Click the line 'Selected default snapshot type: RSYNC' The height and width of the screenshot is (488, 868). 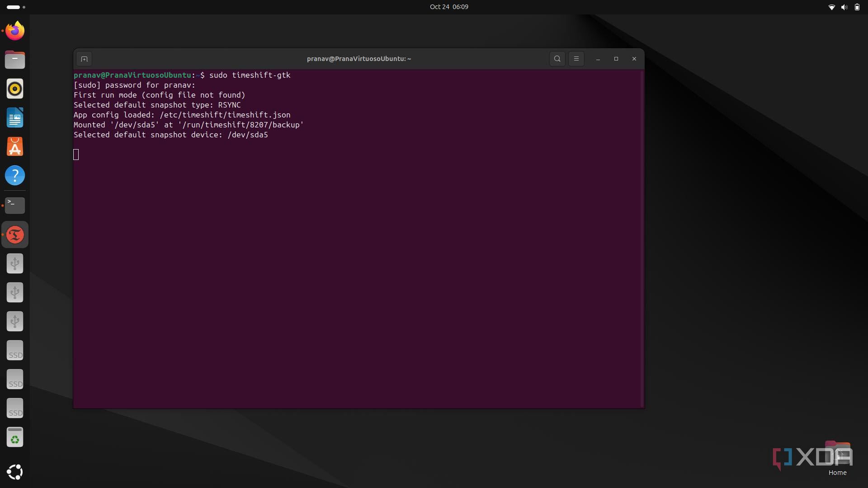[157, 105]
